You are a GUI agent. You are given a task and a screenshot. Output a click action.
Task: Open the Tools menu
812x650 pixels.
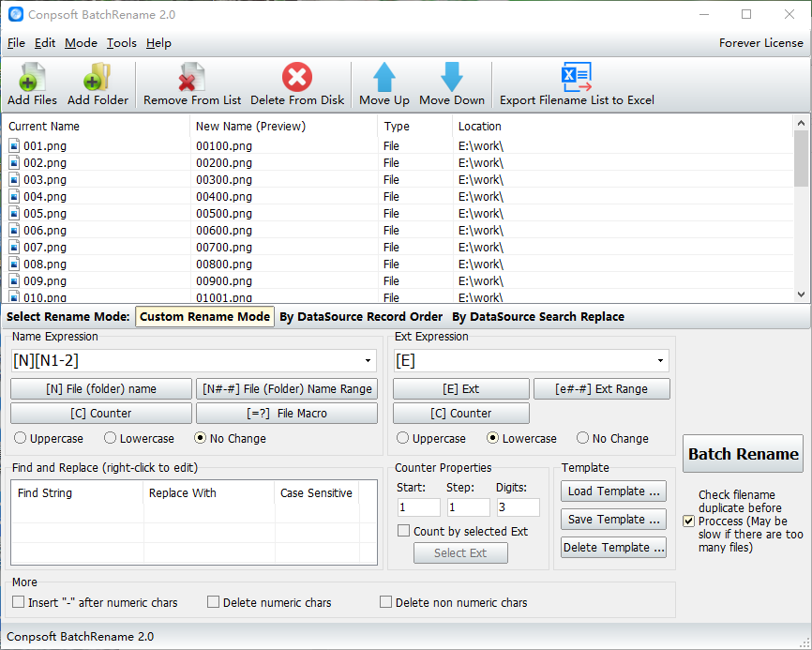coord(121,43)
